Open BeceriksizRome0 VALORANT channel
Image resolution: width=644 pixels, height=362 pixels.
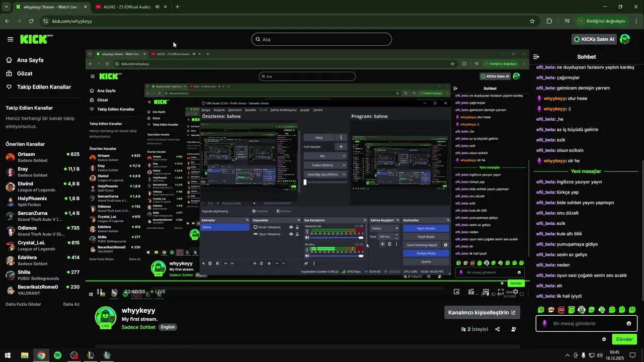(x=43, y=290)
